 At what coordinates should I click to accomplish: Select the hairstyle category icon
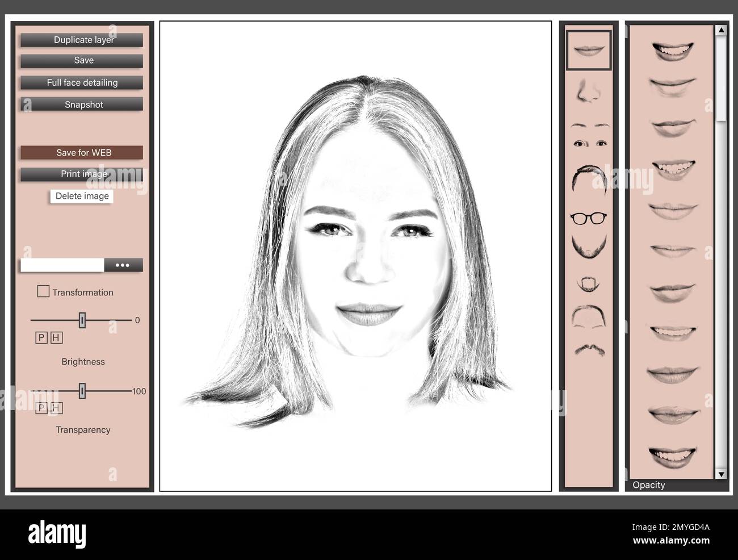(x=589, y=179)
